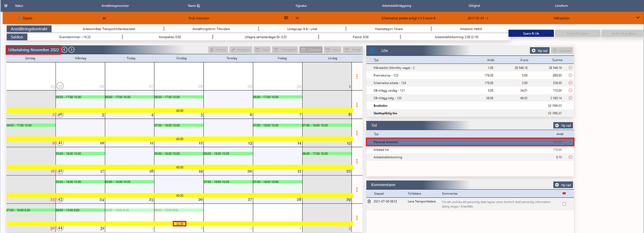This screenshot has height=233, width=644.
Task: Click the Redigera pencil toolbar button
Action: click(x=240, y=50)
